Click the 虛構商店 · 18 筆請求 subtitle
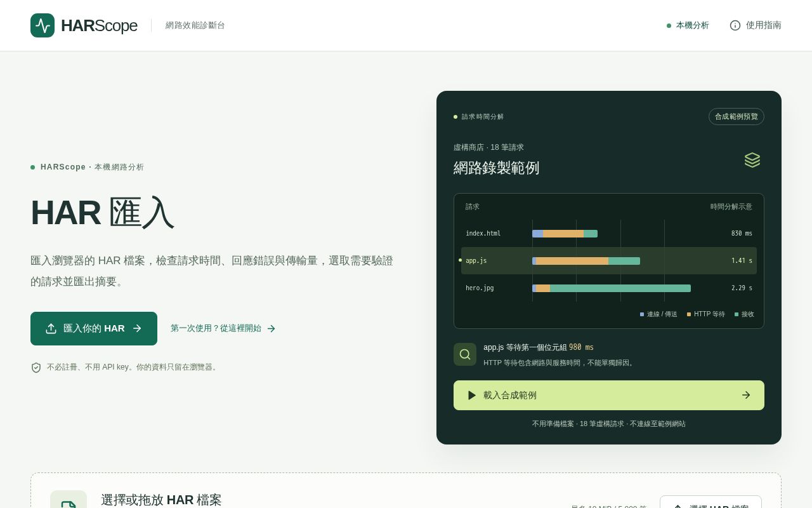Image resolution: width=812 pixels, height=508 pixels. [488, 147]
